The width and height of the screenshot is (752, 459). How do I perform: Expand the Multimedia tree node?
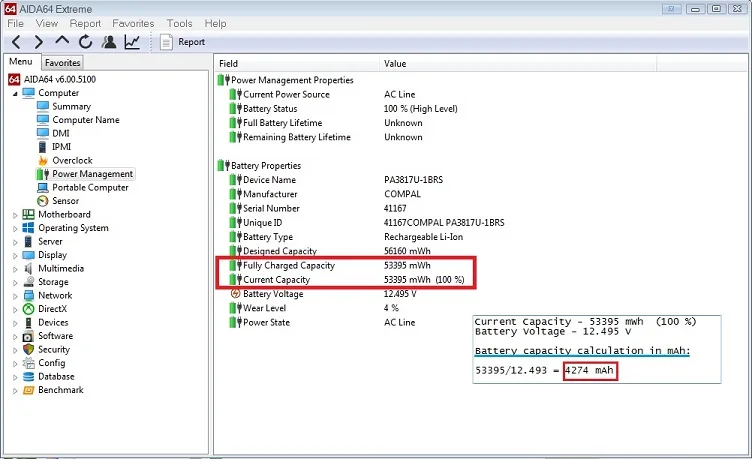15,269
